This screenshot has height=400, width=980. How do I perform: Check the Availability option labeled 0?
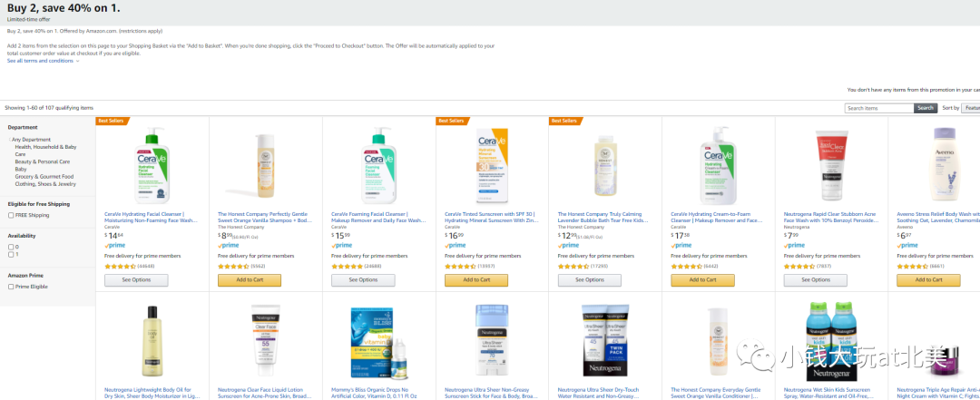[11, 247]
